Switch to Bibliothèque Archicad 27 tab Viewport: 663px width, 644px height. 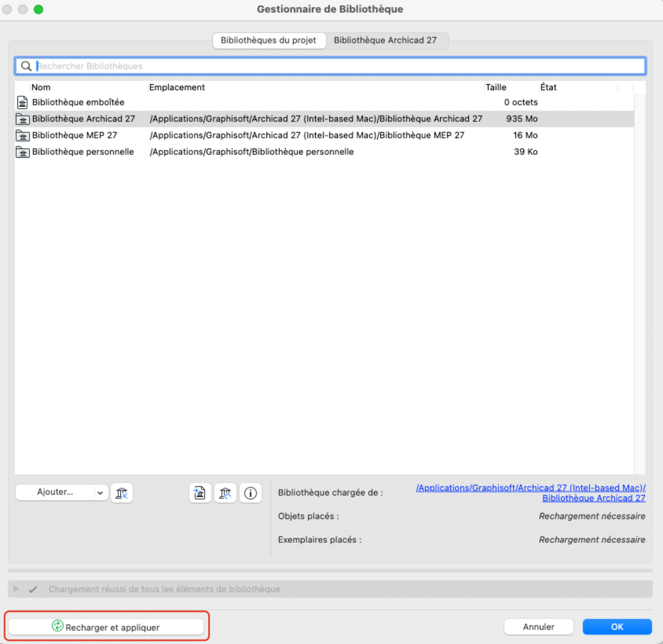tap(385, 40)
